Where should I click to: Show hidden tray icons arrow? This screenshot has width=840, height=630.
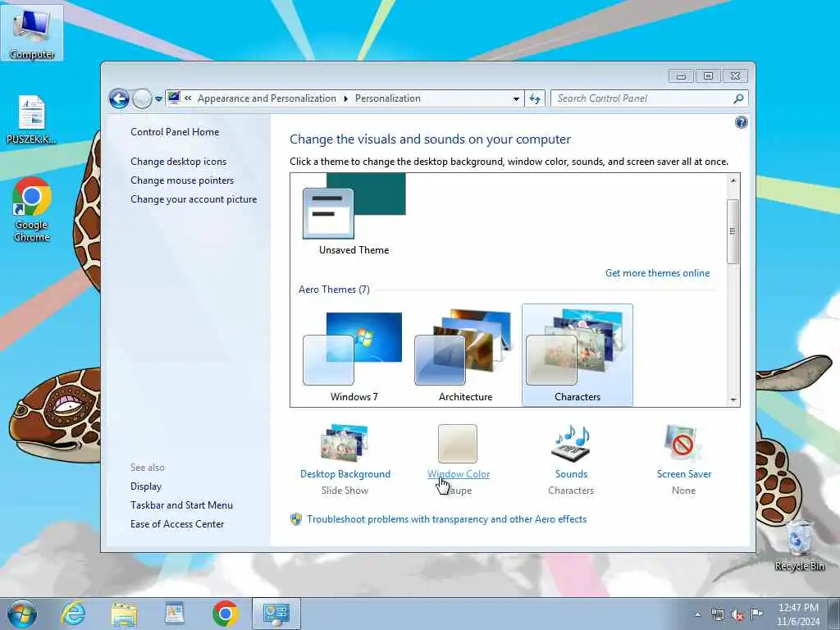coord(697,614)
